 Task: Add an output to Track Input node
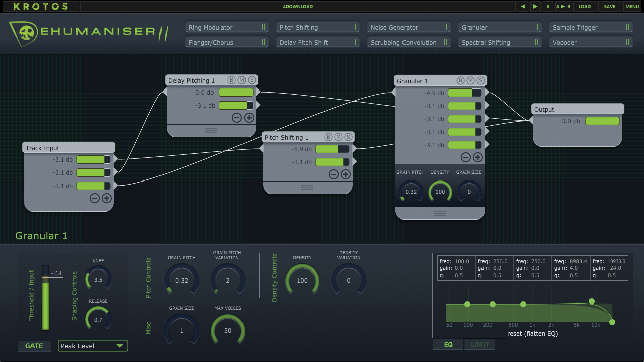[107, 198]
